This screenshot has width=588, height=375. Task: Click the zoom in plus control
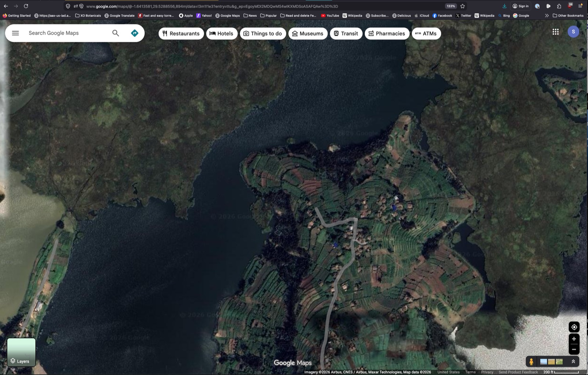(x=574, y=339)
